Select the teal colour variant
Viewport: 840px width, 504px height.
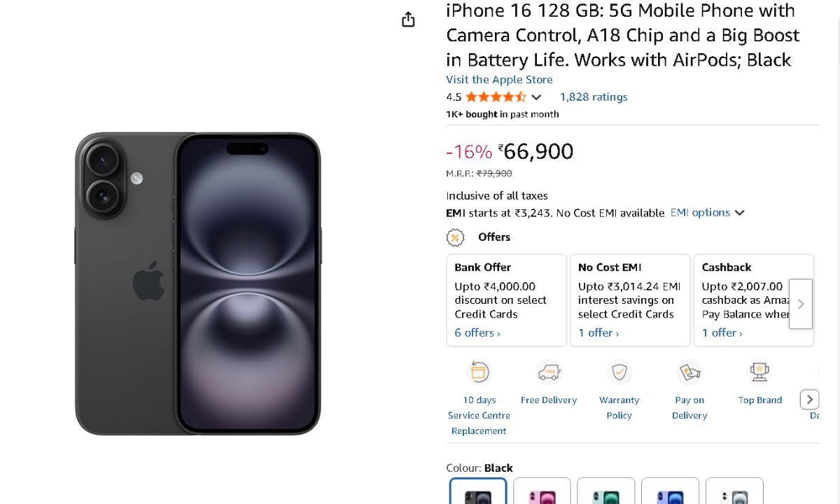[606, 492]
